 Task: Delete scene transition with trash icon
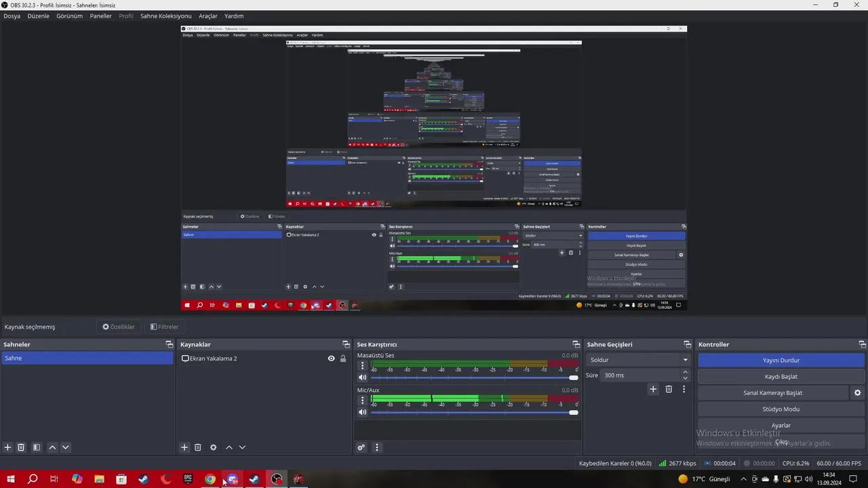[669, 389]
